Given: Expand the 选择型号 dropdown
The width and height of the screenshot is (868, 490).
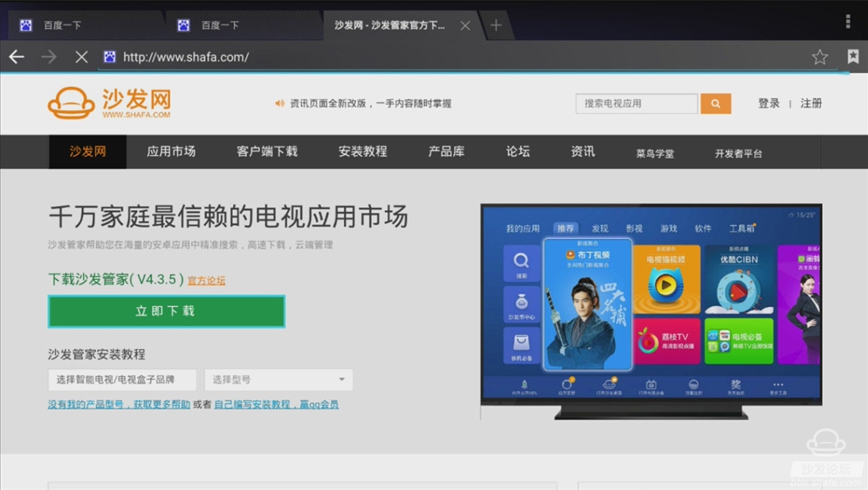Looking at the screenshot, I should point(279,379).
